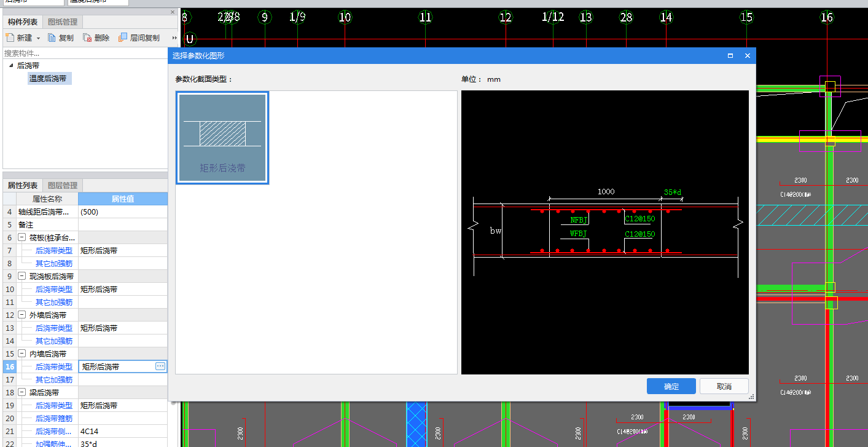Click the 后浇带类型 link in row 10

pos(53,289)
